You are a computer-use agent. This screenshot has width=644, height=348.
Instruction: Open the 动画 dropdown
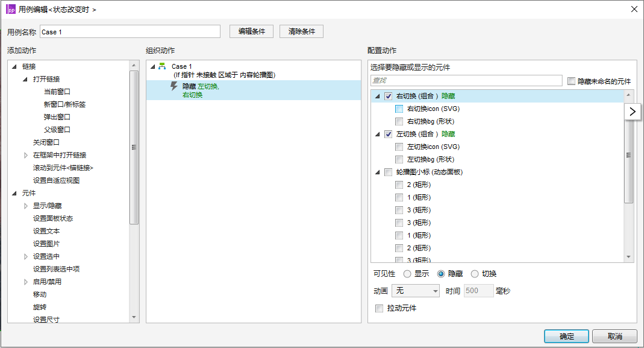tap(416, 291)
